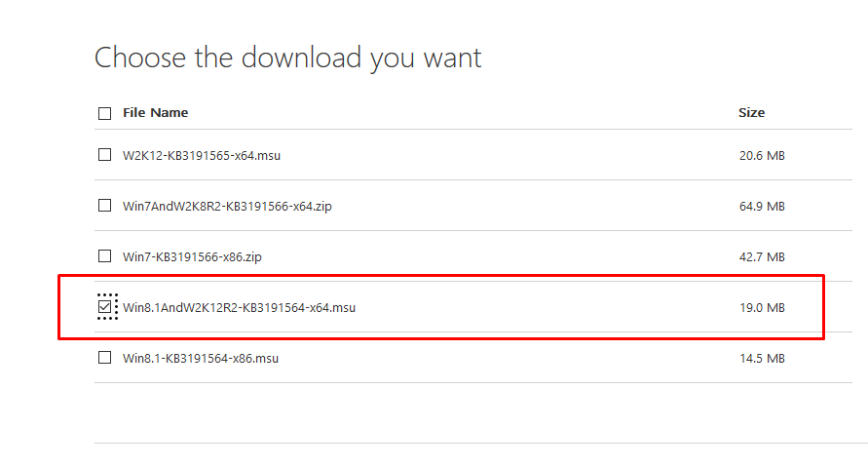Uncheck the Win8.1AndW2K12R2-KB3191564-x64.msu checkbox
The image size is (868, 467).
coord(104,307)
